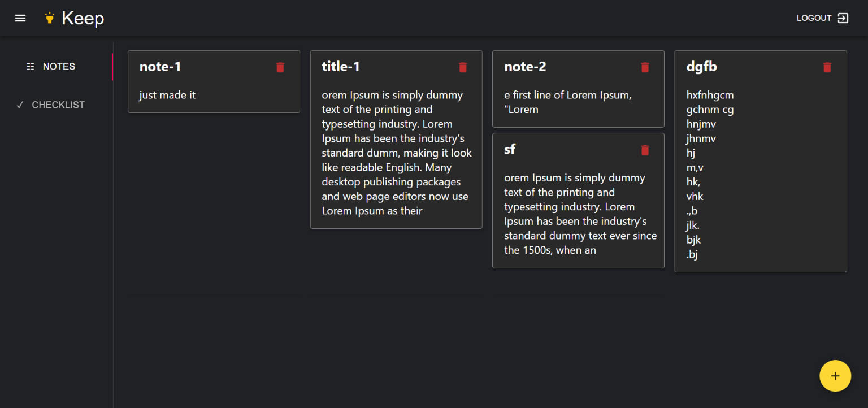Click the Keep app title
The image size is (868, 408).
[83, 18]
